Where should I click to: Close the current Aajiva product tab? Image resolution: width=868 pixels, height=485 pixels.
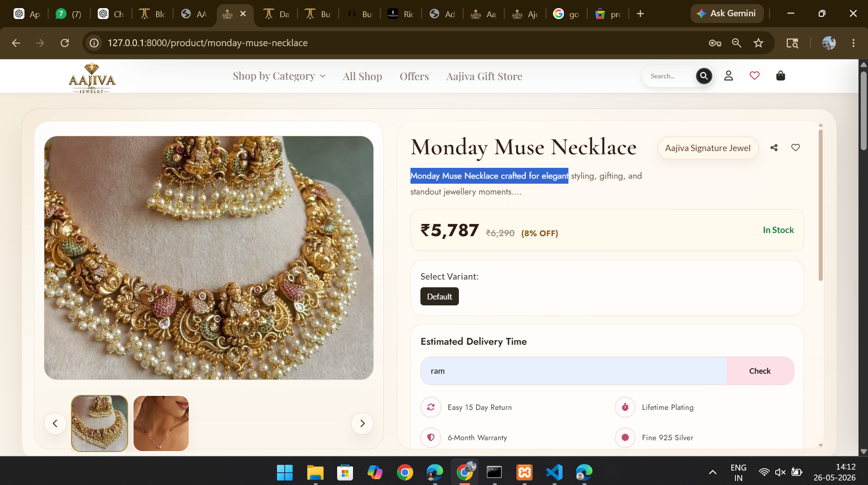[x=243, y=14]
